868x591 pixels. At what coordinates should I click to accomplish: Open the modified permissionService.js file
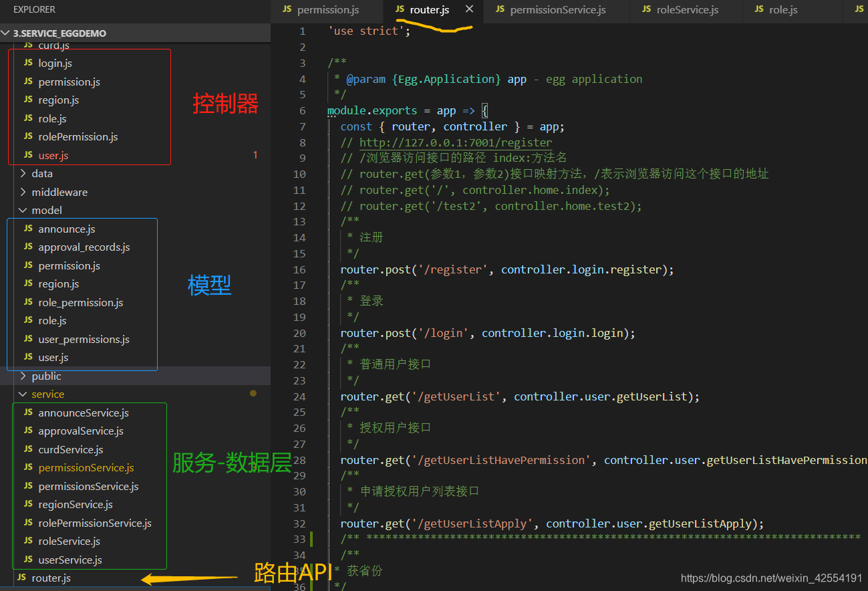(86, 467)
